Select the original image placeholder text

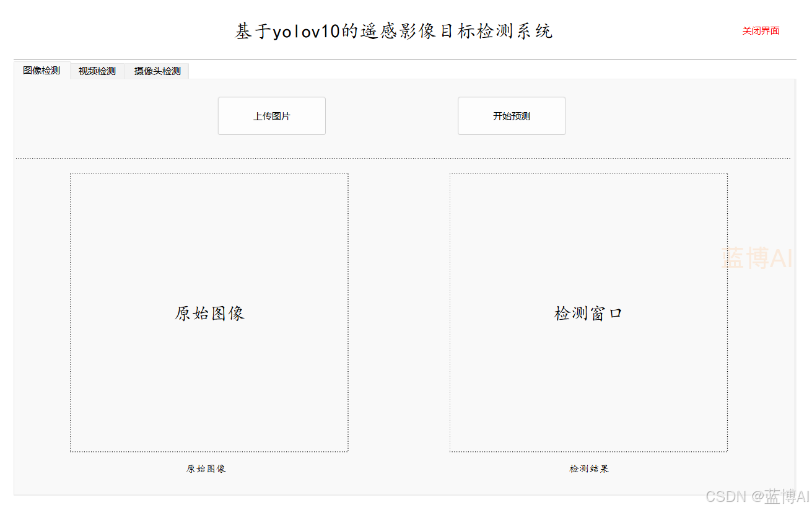tap(209, 313)
